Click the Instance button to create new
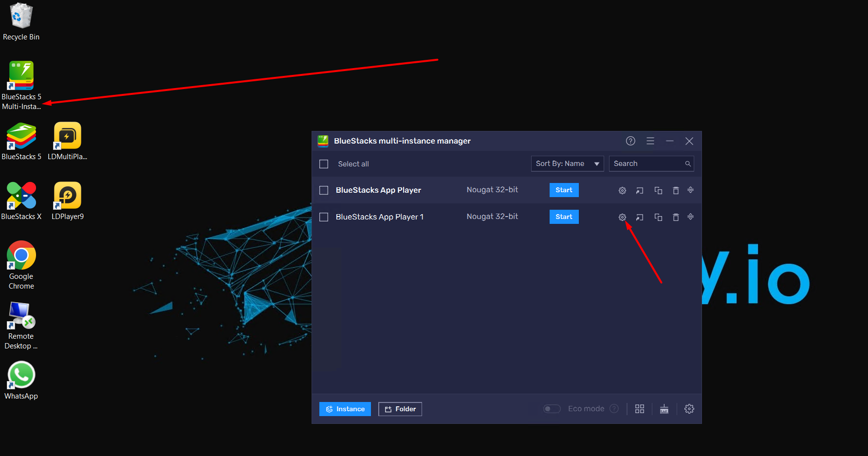This screenshot has width=868, height=456. coord(345,409)
